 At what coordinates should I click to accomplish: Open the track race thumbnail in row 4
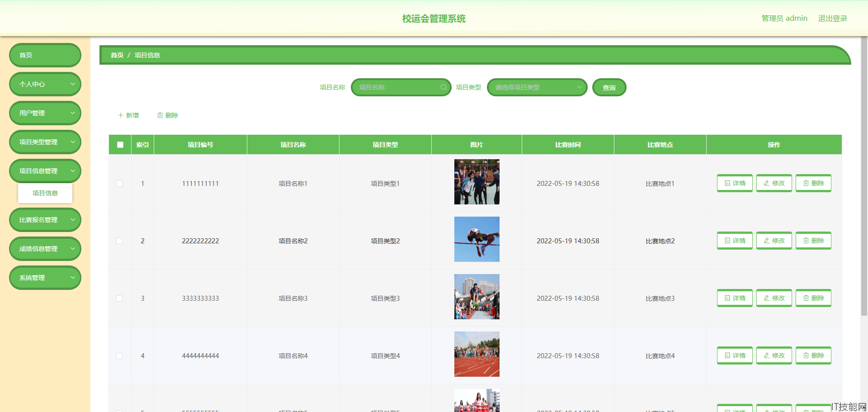pos(477,354)
